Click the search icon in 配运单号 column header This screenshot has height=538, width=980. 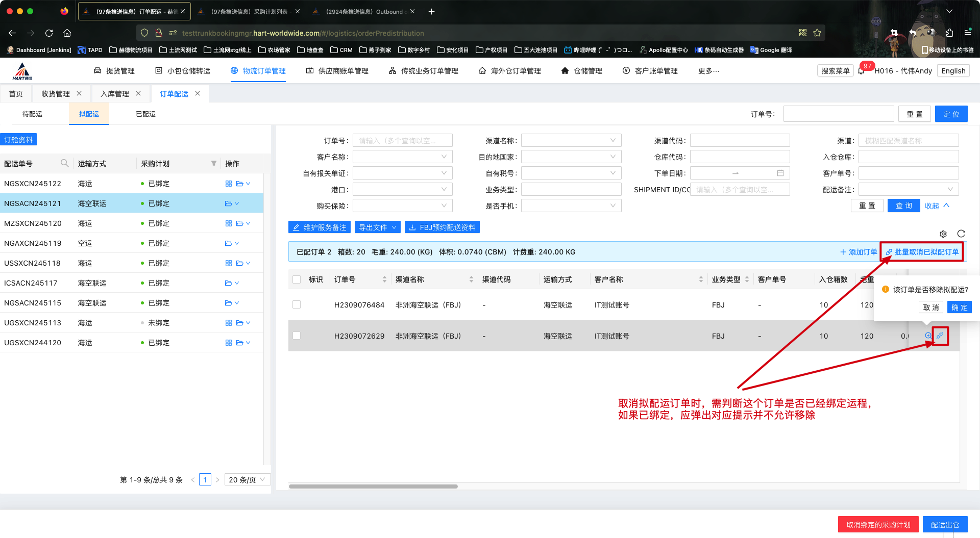64,163
